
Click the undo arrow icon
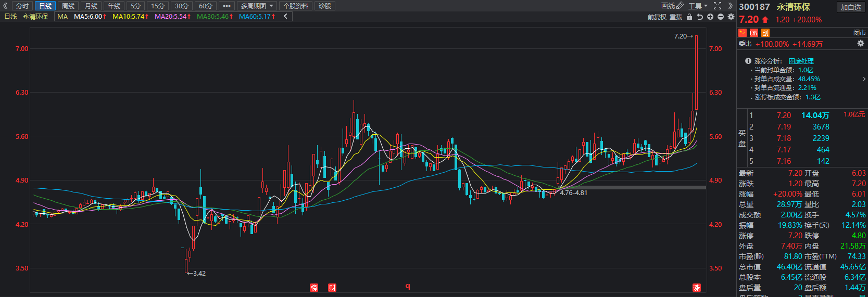pyautogui.click(x=700, y=17)
